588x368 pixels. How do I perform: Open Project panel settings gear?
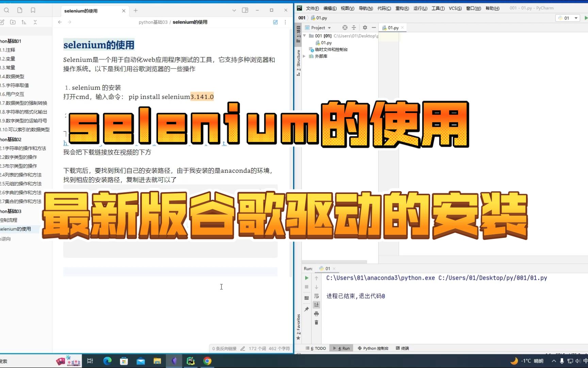click(365, 28)
